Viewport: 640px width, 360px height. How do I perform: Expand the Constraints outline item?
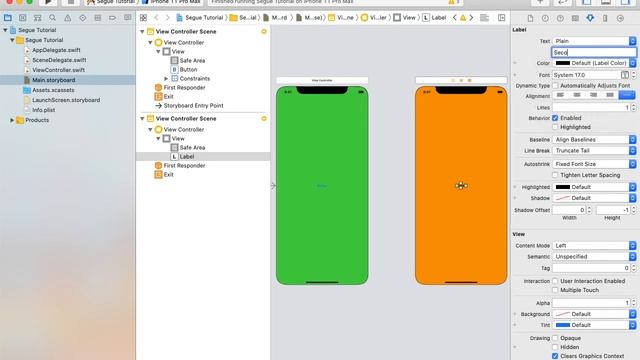(166, 78)
